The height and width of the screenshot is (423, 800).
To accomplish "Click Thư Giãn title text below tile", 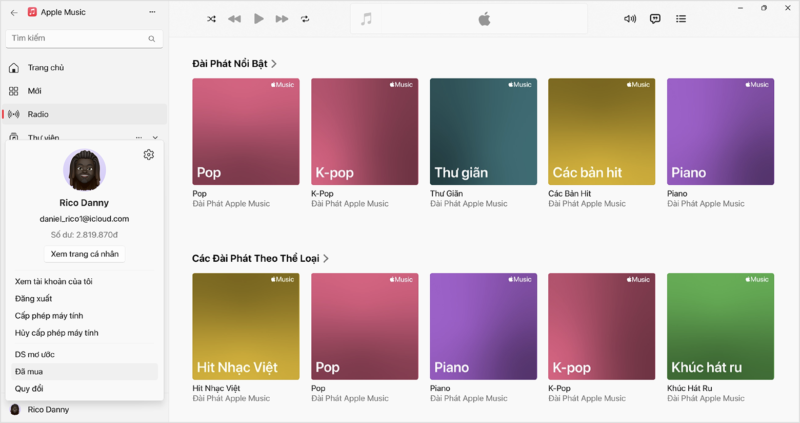I will pyautogui.click(x=446, y=193).
